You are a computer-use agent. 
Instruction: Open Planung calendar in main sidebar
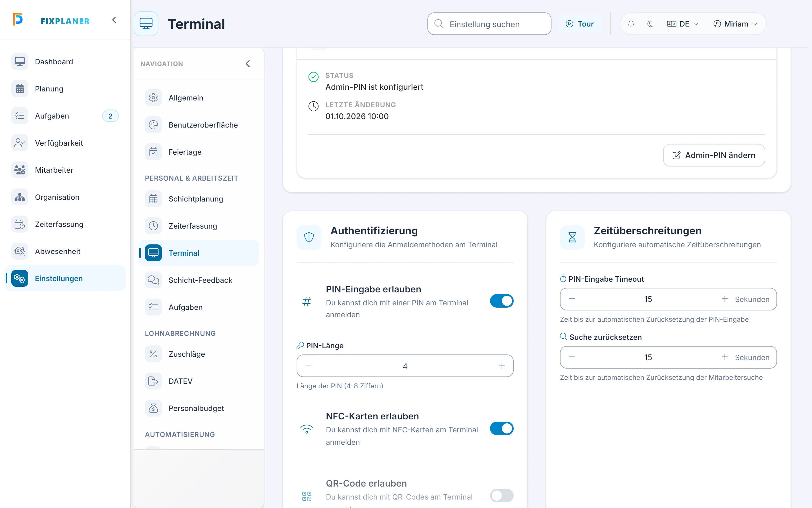65,89
